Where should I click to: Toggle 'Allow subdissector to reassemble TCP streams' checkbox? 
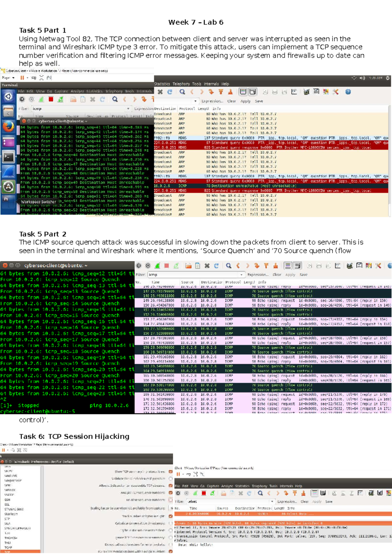171,486
